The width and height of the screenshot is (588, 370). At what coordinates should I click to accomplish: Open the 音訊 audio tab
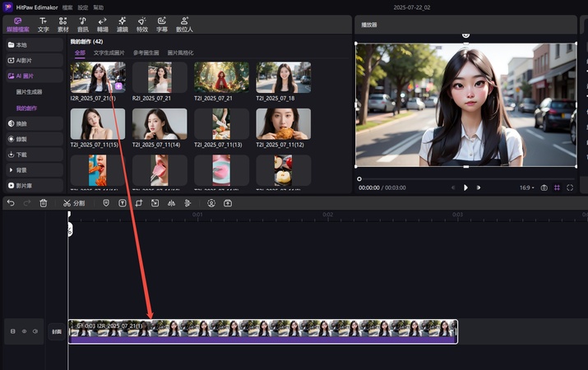tap(83, 25)
